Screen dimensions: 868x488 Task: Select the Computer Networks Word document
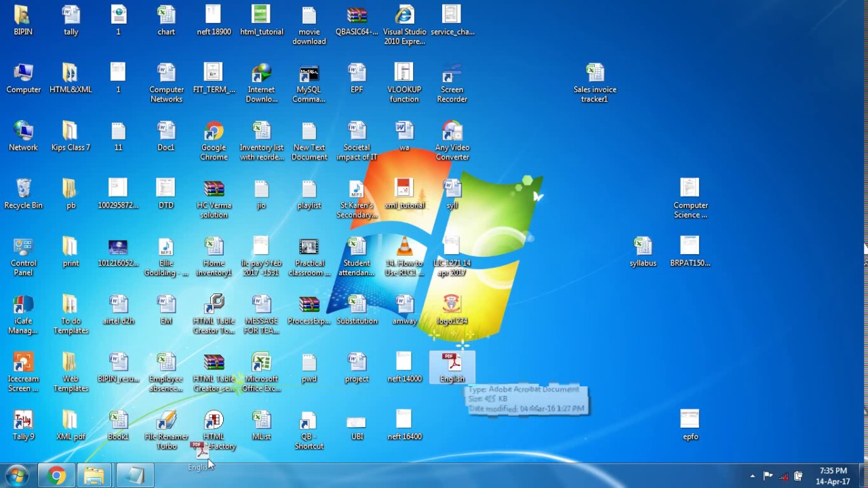(166, 73)
